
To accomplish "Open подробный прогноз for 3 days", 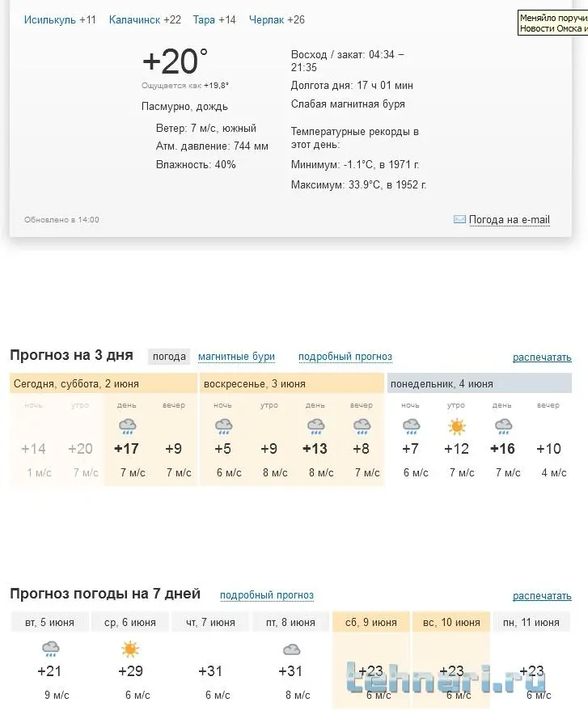I will (345, 357).
